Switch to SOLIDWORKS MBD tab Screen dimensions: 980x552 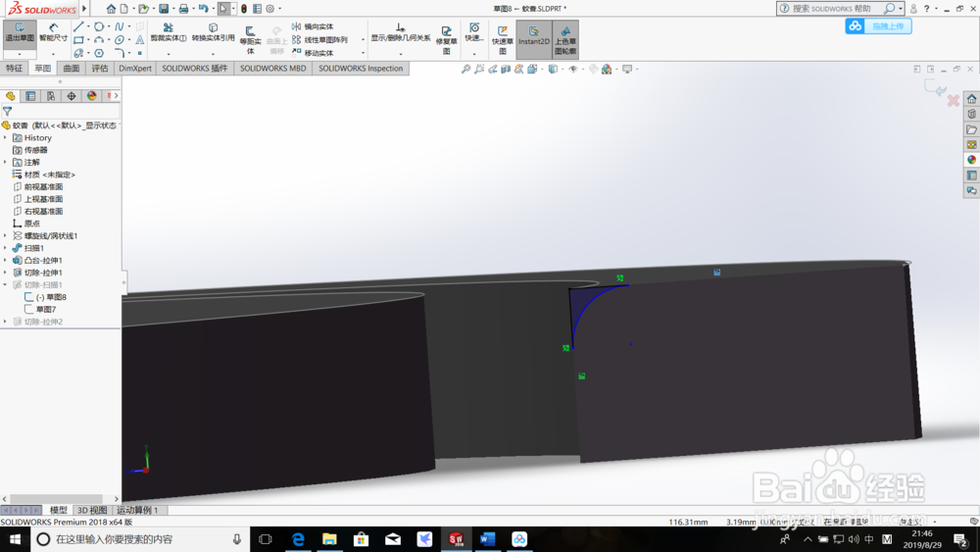273,68
